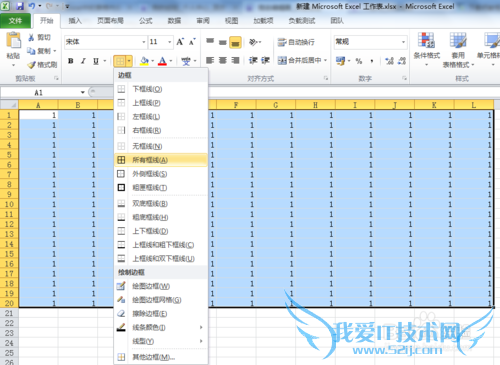Toggle align text right
The width and height of the screenshot is (500, 365).
point(235,60)
